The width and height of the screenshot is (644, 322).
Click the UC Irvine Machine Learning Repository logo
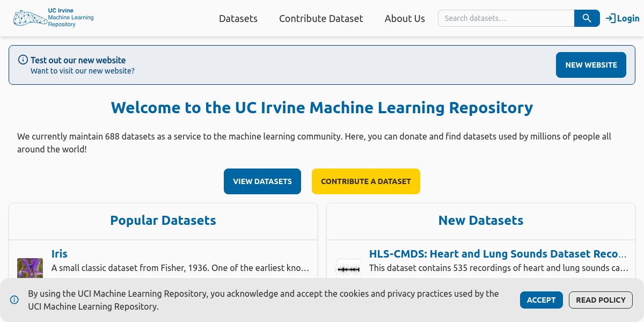point(54,18)
